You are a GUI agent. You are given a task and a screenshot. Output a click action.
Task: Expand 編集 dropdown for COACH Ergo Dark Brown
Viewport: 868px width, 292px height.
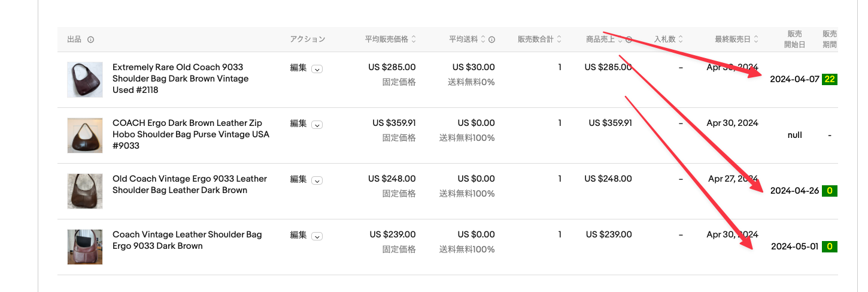click(x=317, y=124)
